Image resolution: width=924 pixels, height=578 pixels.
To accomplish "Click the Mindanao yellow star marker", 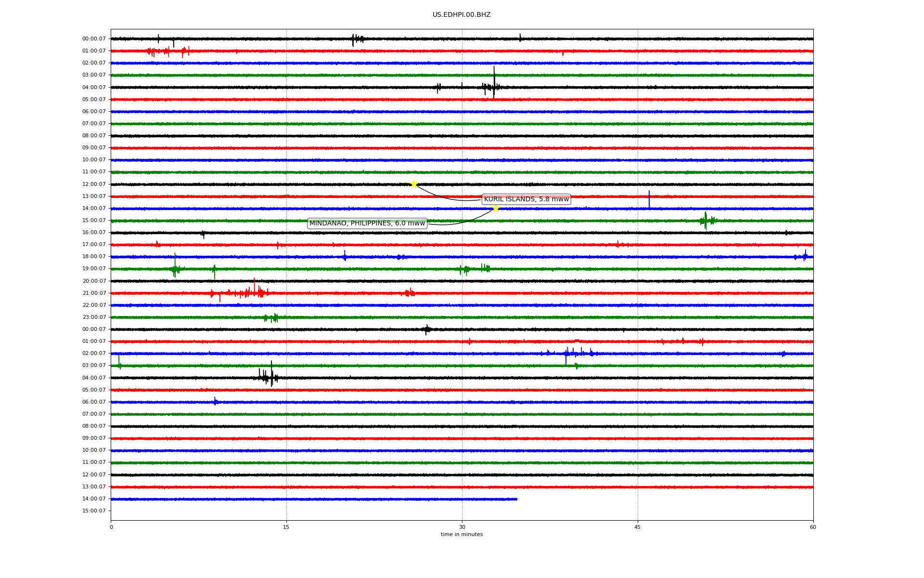I will (x=496, y=208).
